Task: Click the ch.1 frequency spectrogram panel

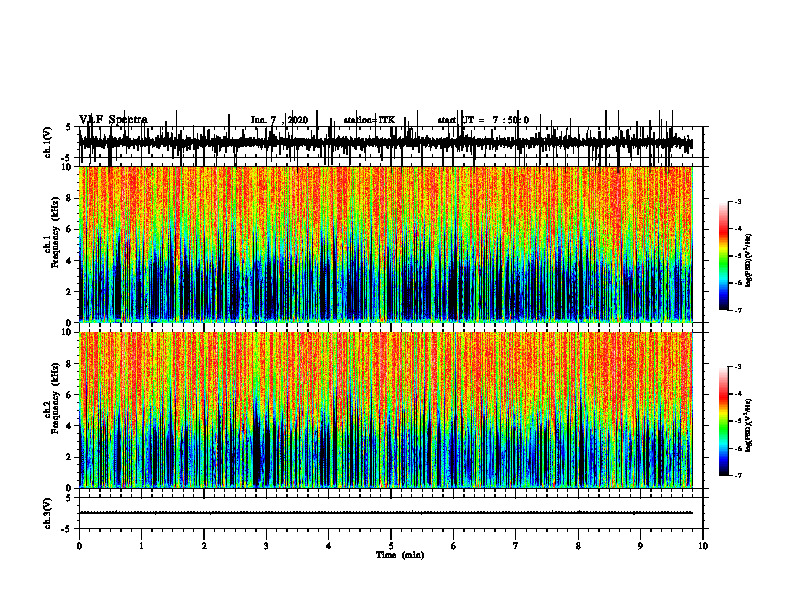Action: point(385,244)
